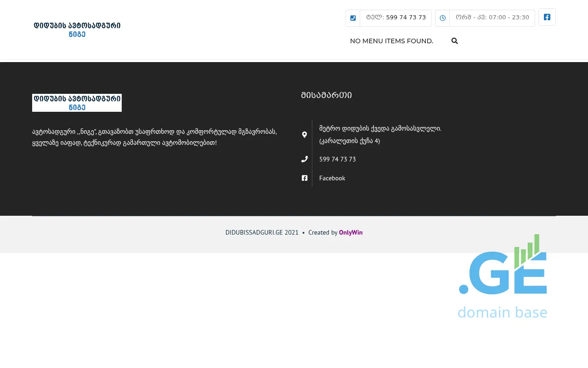Click the footer phone handset icon
The image size is (588, 368).
coord(304,159)
